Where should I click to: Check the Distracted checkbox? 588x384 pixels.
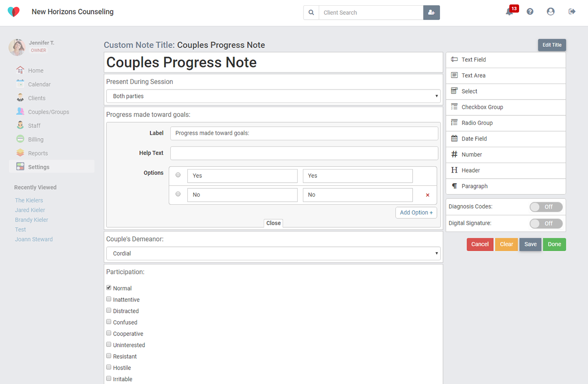[x=109, y=310]
